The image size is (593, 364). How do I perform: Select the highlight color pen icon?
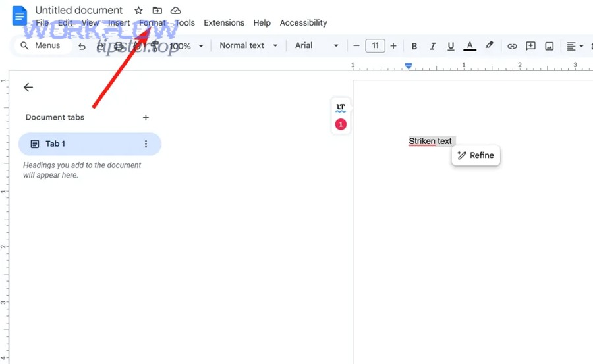pyautogui.click(x=489, y=46)
